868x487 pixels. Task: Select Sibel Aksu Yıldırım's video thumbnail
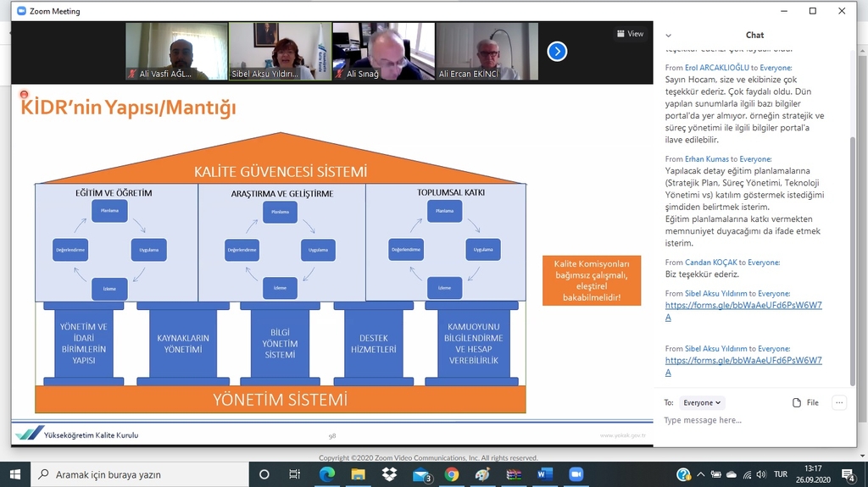pyautogui.click(x=280, y=52)
